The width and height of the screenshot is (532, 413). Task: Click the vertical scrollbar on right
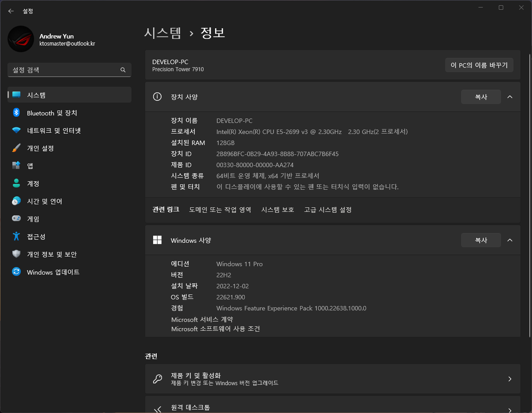click(x=530, y=195)
